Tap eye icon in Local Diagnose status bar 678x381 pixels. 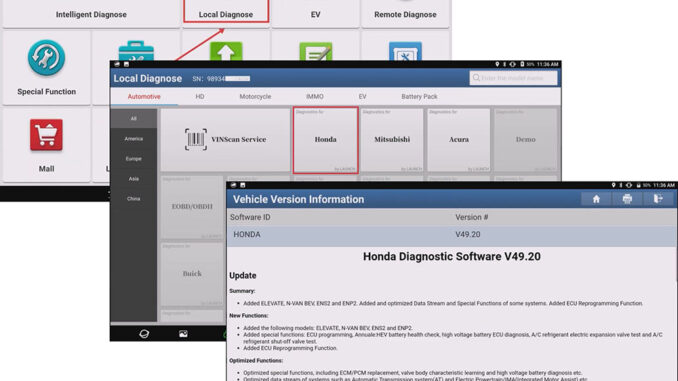(512, 64)
